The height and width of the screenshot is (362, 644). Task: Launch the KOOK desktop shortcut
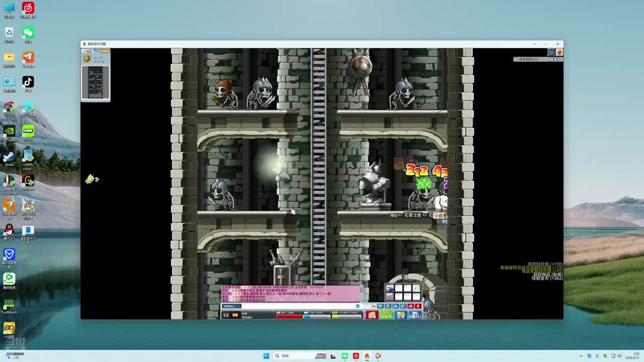pyautogui.click(x=28, y=131)
